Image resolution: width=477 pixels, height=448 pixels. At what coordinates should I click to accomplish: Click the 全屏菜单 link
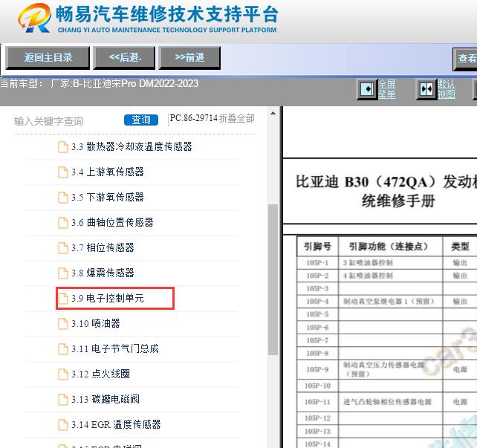click(386, 89)
